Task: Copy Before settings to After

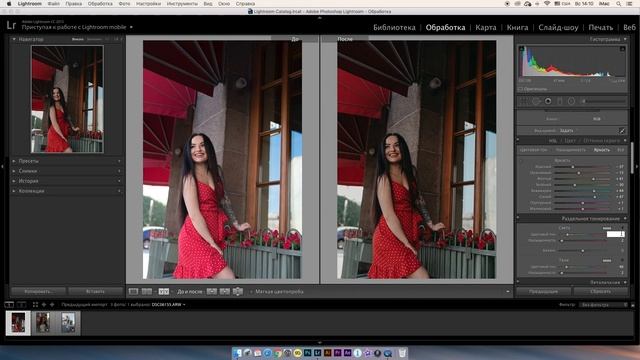Action: pyautogui.click(x=211, y=291)
